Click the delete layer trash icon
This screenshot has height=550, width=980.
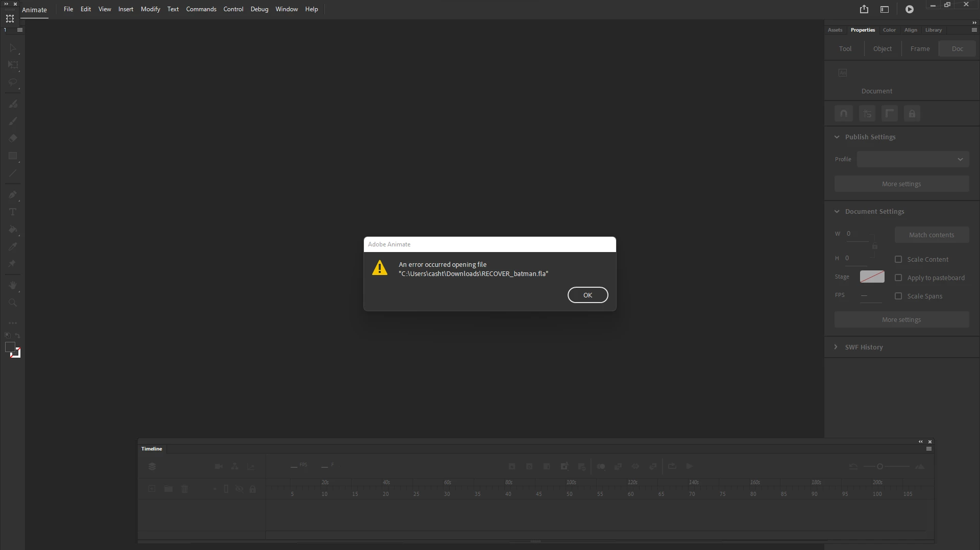[185, 489]
